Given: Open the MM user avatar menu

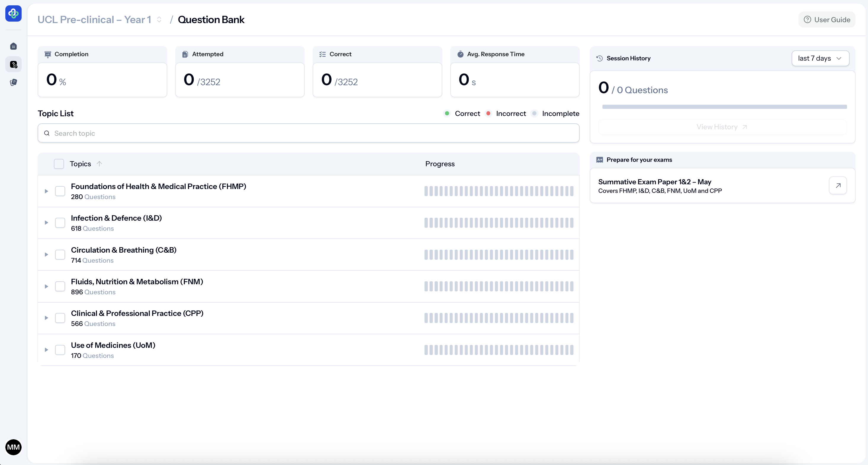Looking at the screenshot, I should coord(14,447).
